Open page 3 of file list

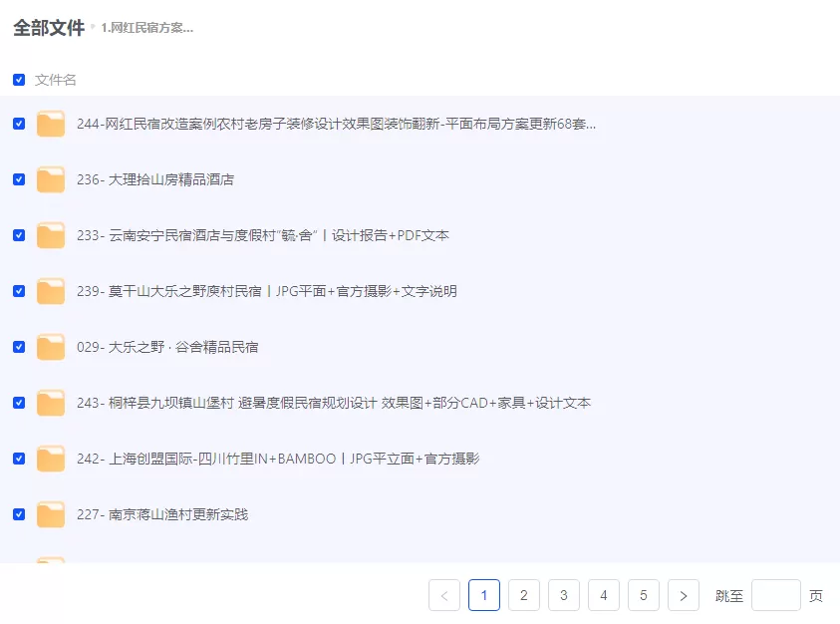[x=564, y=595]
